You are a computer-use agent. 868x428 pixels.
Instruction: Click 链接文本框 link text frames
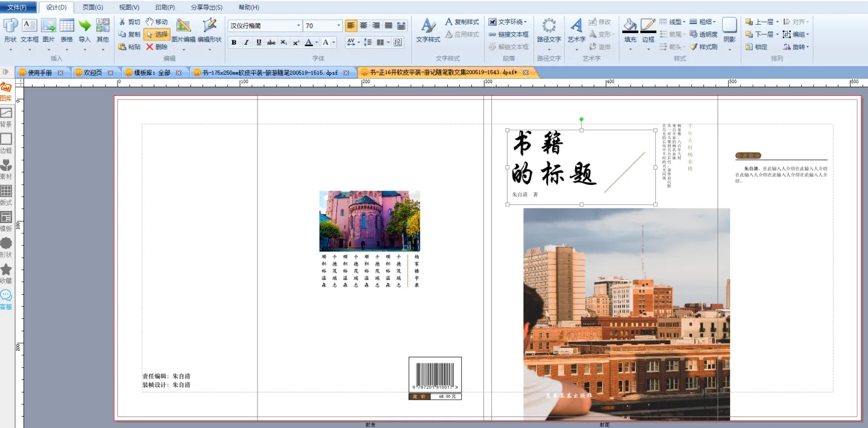pos(508,34)
